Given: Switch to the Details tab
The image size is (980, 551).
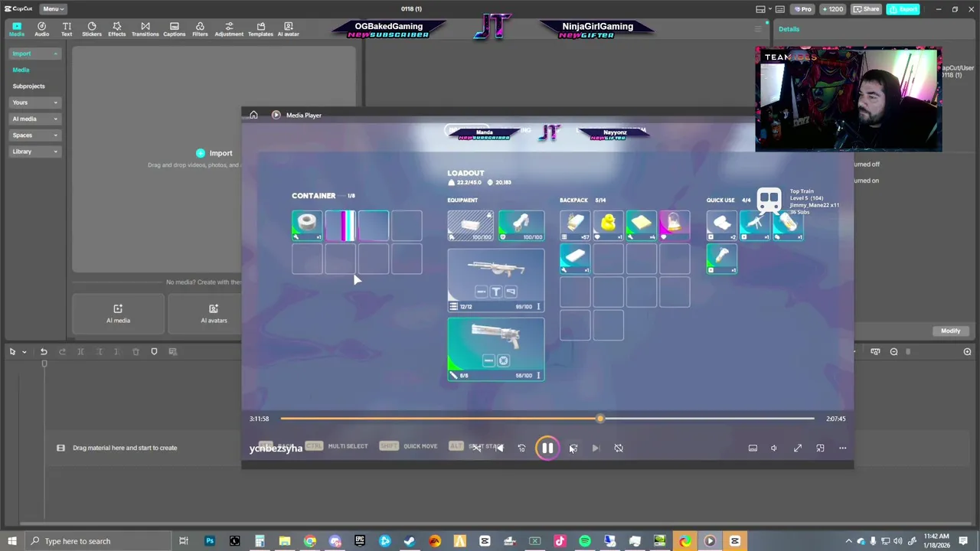Looking at the screenshot, I should 789,29.
